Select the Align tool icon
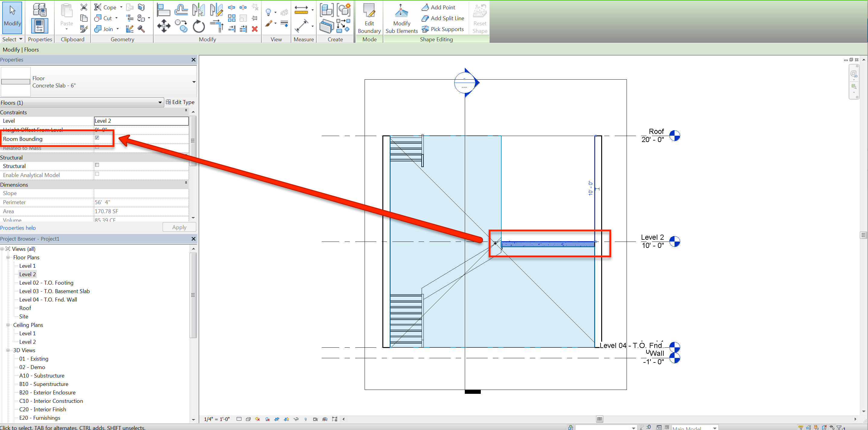This screenshot has height=430, width=868. click(163, 10)
